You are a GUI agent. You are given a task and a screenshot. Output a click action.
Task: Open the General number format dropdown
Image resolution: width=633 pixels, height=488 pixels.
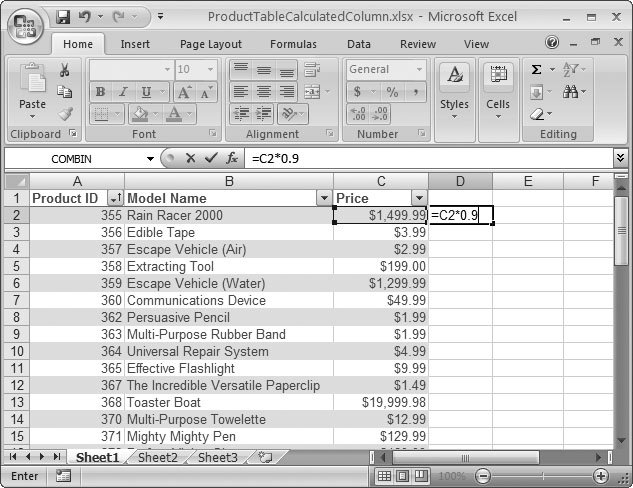pyautogui.click(x=419, y=69)
